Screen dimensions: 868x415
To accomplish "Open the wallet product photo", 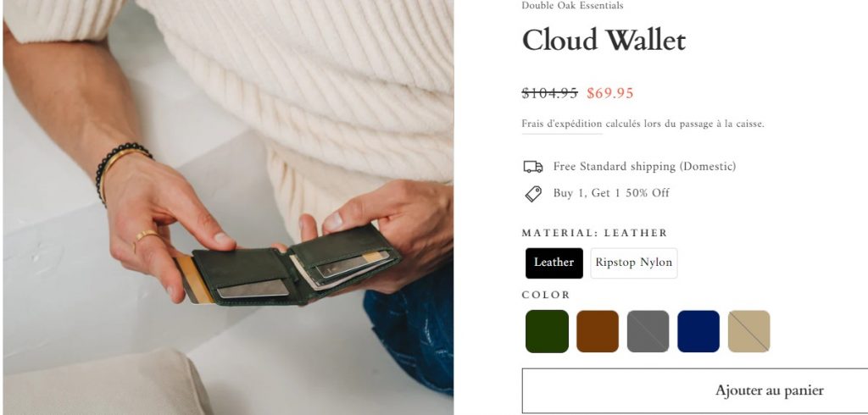I will (228, 207).
